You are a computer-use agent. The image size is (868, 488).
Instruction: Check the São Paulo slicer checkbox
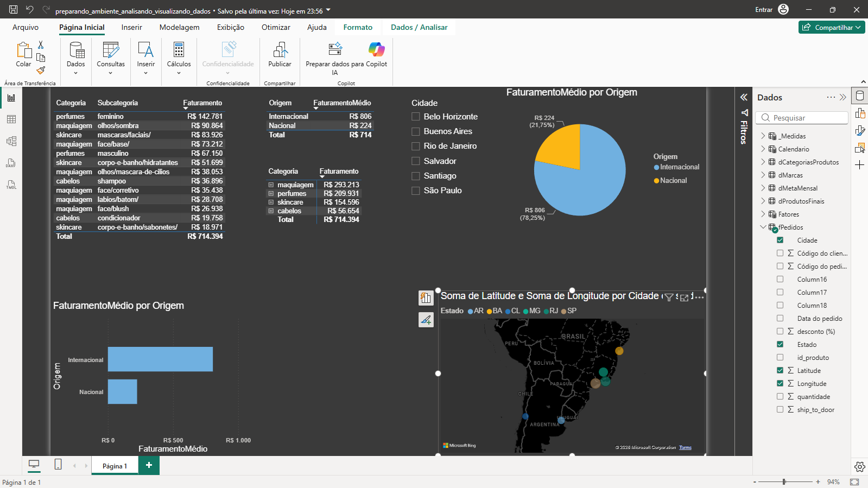(416, 191)
